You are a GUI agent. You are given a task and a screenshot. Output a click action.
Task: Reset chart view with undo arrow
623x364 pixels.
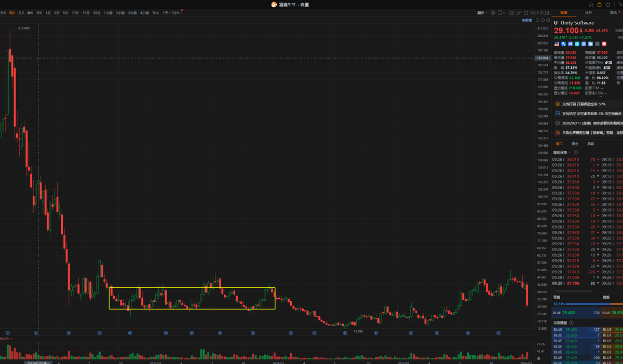tap(537, 20)
